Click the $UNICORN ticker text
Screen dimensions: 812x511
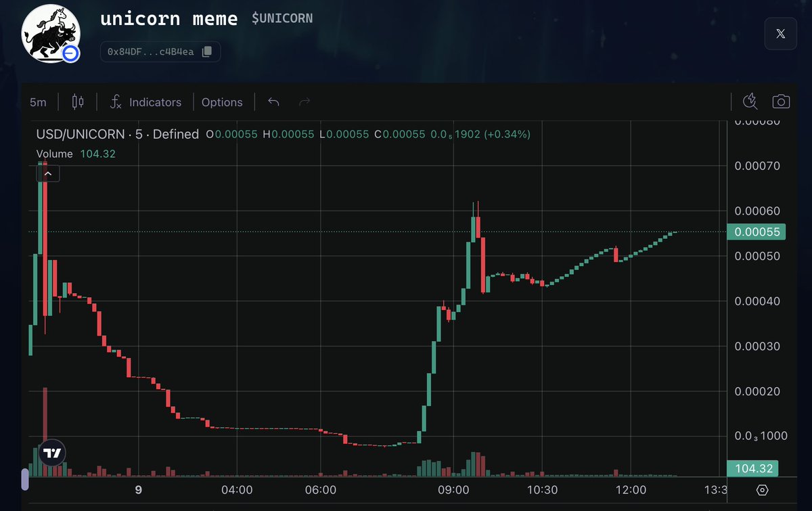click(x=282, y=18)
